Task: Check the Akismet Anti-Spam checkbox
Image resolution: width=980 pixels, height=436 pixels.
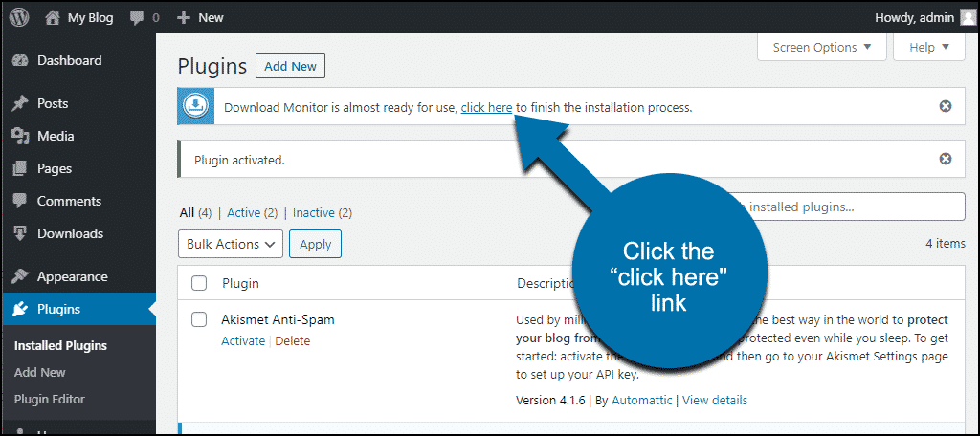Action: (199, 319)
